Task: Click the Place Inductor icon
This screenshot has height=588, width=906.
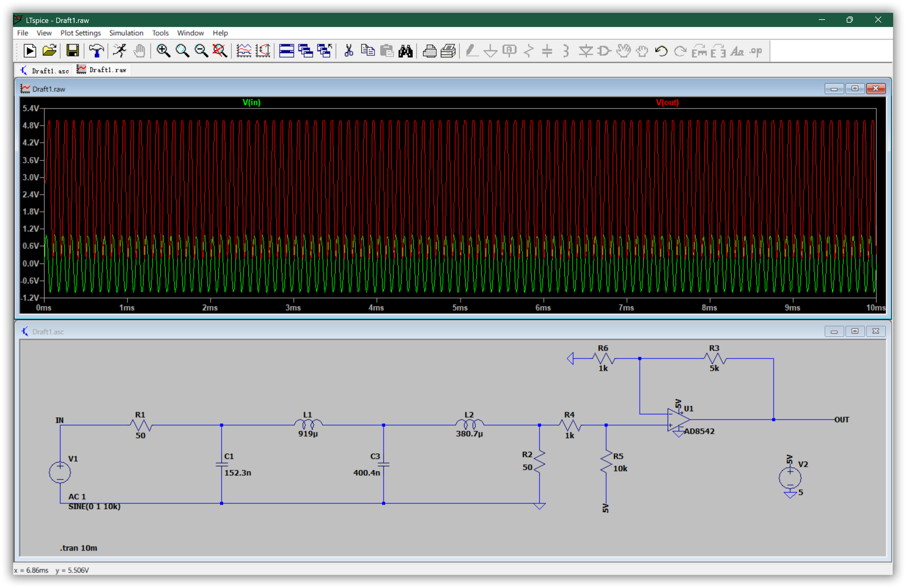Action: tap(566, 51)
